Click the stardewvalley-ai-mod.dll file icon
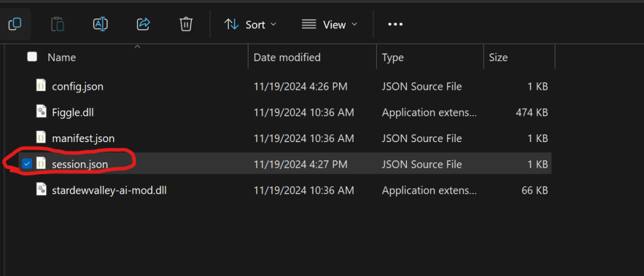Screen dimensions: 644x276 [x=41, y=189]
